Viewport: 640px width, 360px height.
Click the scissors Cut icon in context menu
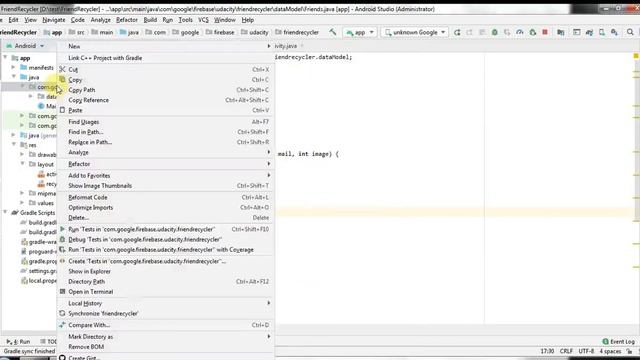pyautogui.click(x=62, y=69)
